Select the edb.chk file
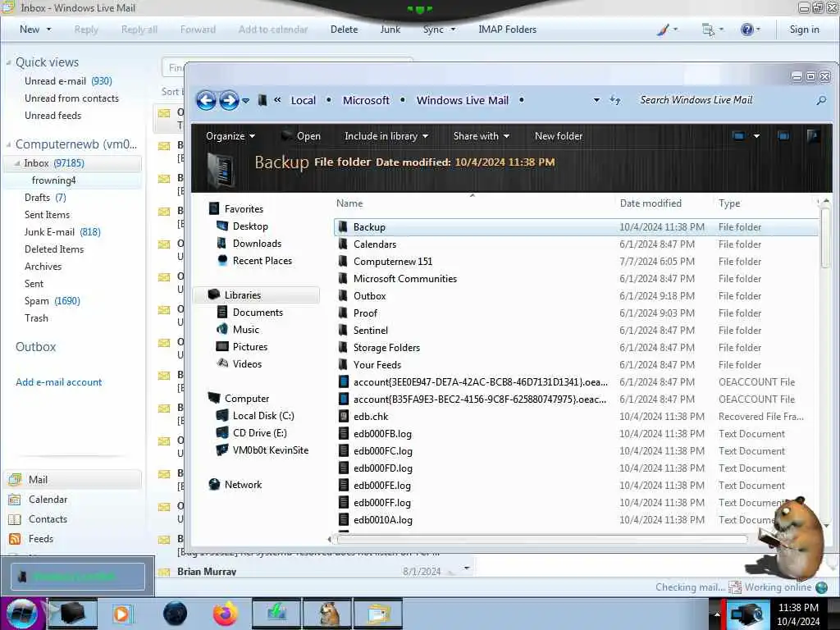 click(371, 416)
